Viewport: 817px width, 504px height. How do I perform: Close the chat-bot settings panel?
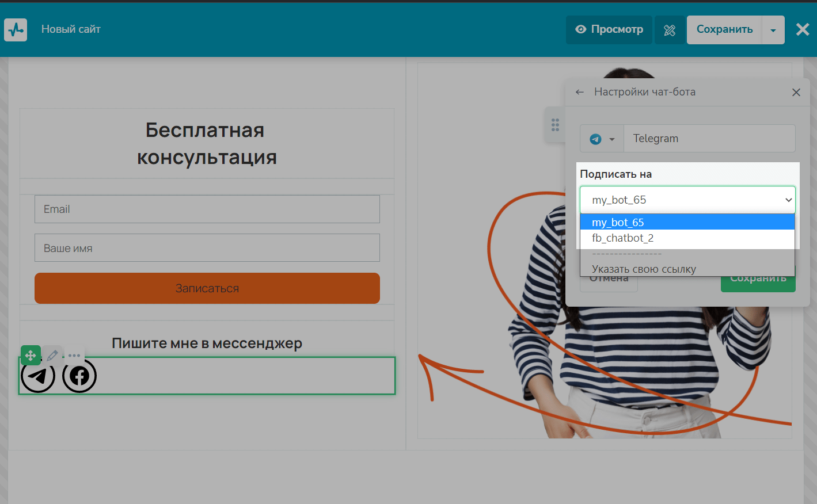[796, 92]
